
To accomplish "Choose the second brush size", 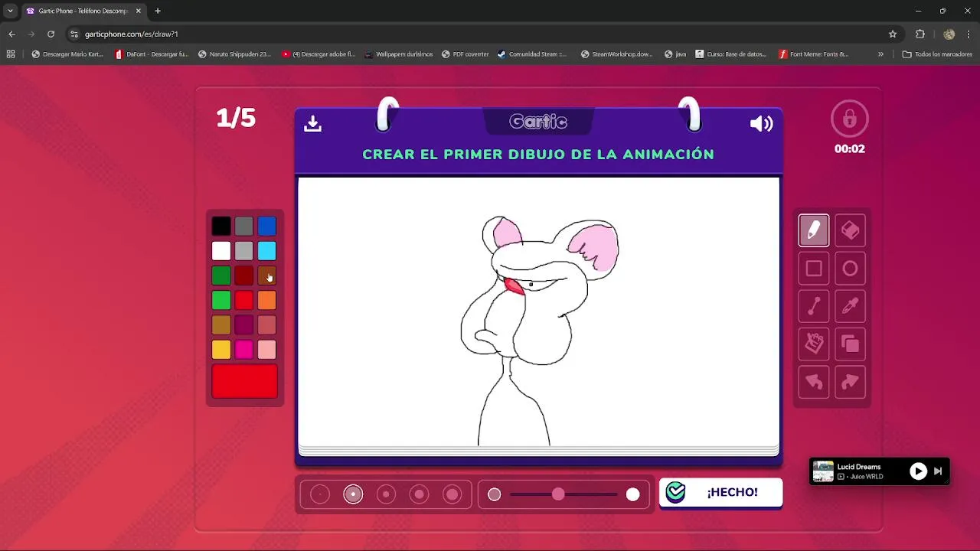I will click(353, 494).
